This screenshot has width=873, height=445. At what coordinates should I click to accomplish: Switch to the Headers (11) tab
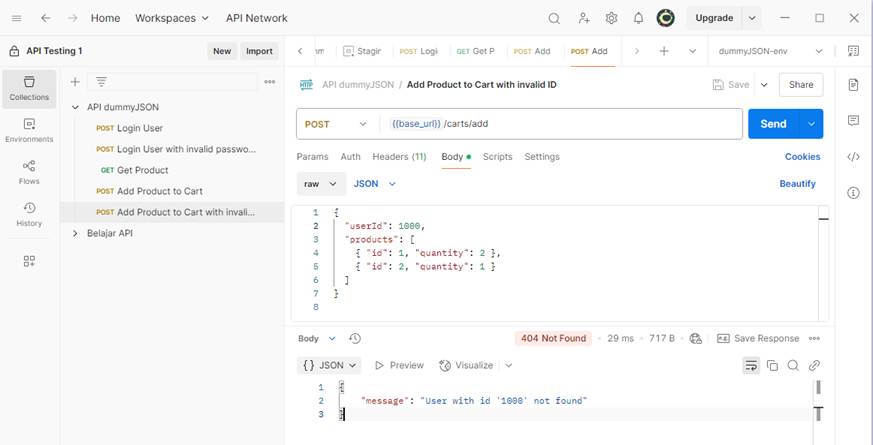coord(399,157)
